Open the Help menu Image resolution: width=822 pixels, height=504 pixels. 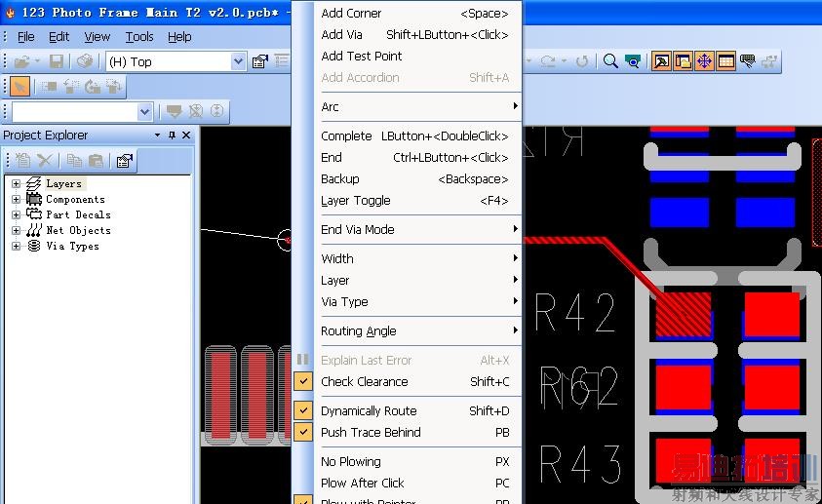click(x=179, y=37)
